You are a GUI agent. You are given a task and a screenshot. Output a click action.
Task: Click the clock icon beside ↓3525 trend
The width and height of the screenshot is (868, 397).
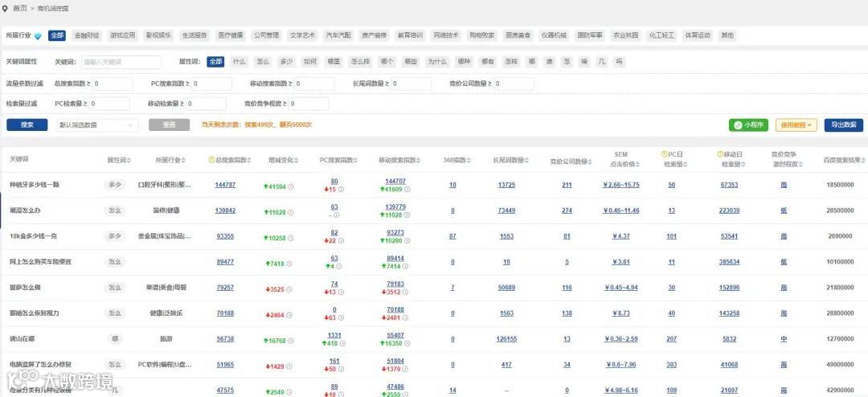291,289
